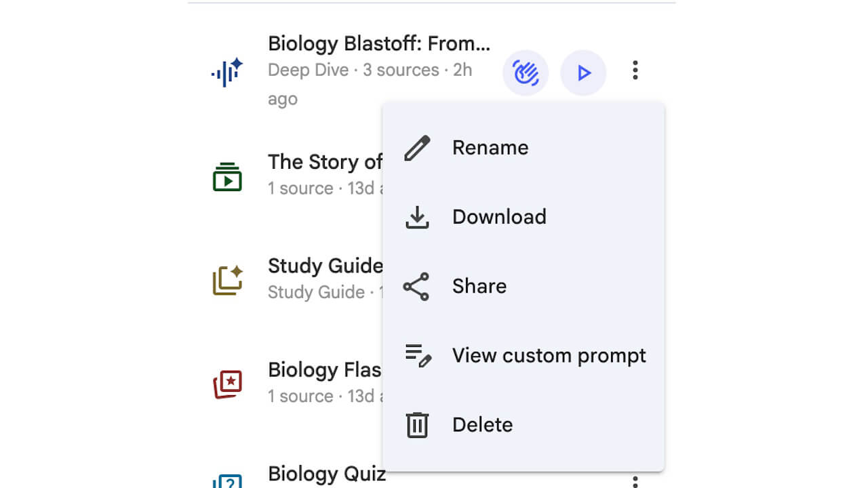Image resolution: width=868 pixels, height=488 pixels.
Task: Click the blue Biology Quiz icon
Action: coord(227,481)
